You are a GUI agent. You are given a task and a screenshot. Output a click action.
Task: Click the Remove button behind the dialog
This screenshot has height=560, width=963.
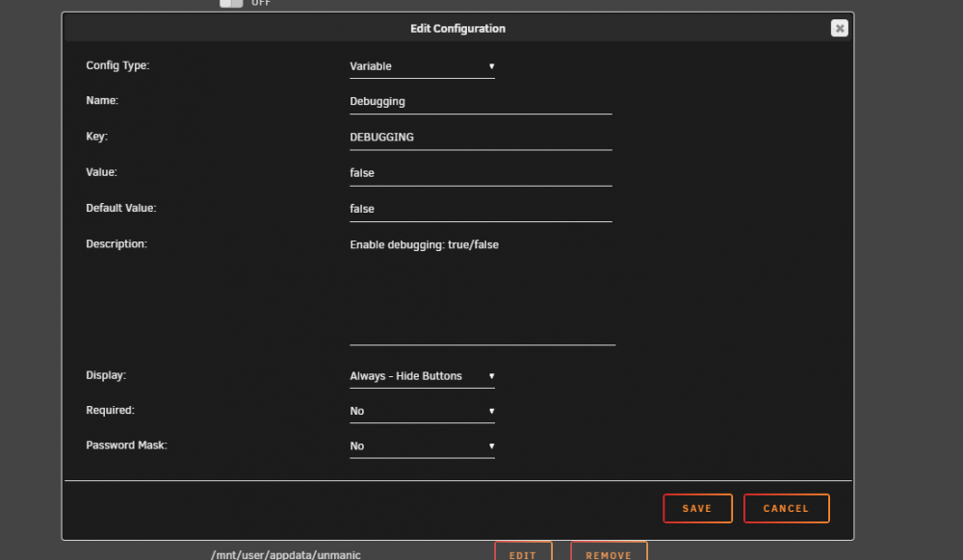pyautogui.click(x=609, y=551)
